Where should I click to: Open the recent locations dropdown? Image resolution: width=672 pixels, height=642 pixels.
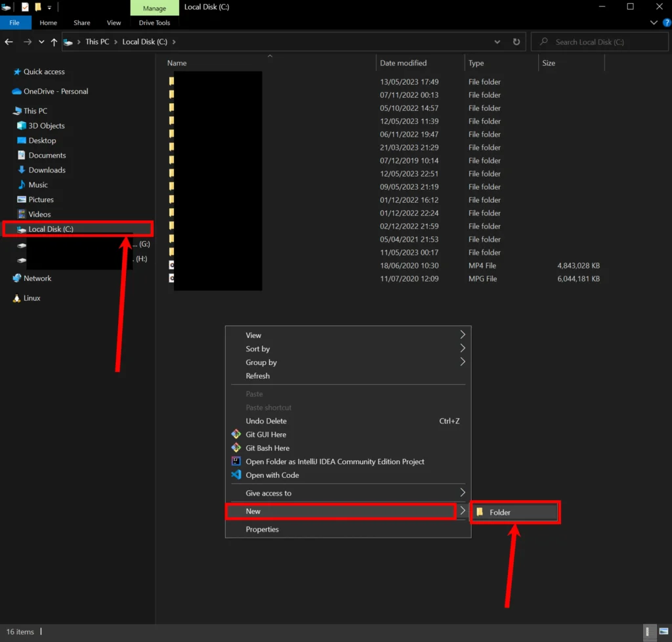[41, 42]
